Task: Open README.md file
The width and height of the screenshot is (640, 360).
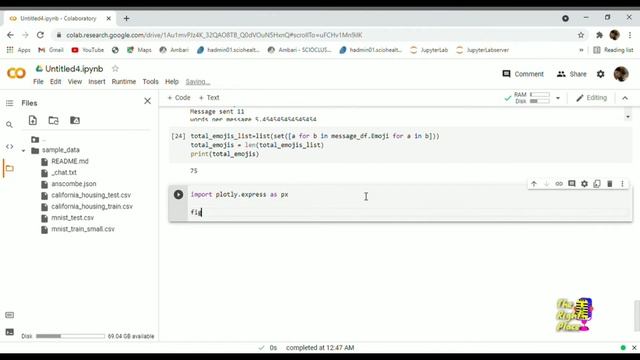Action: [70, 161]
